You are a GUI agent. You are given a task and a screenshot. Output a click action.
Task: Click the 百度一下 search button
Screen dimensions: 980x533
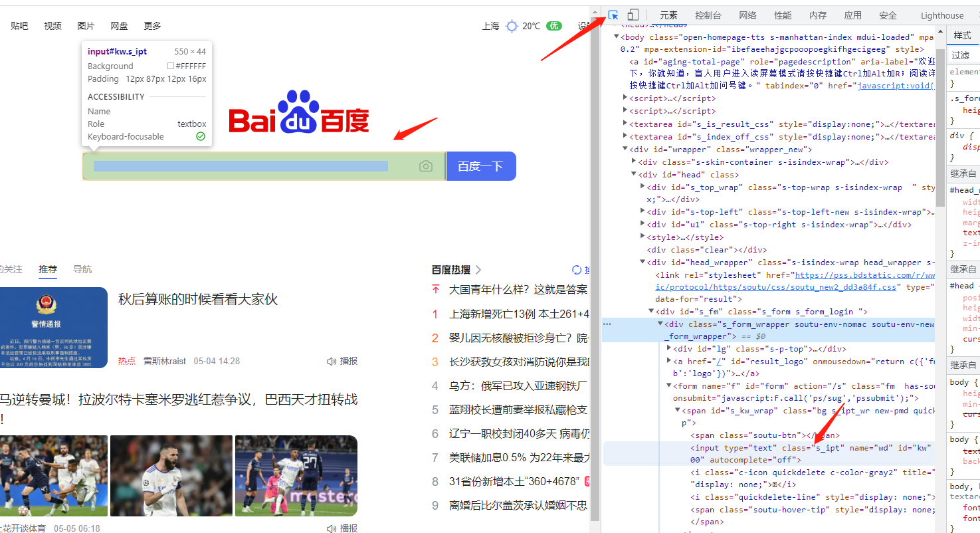click(x=480, y=166)
